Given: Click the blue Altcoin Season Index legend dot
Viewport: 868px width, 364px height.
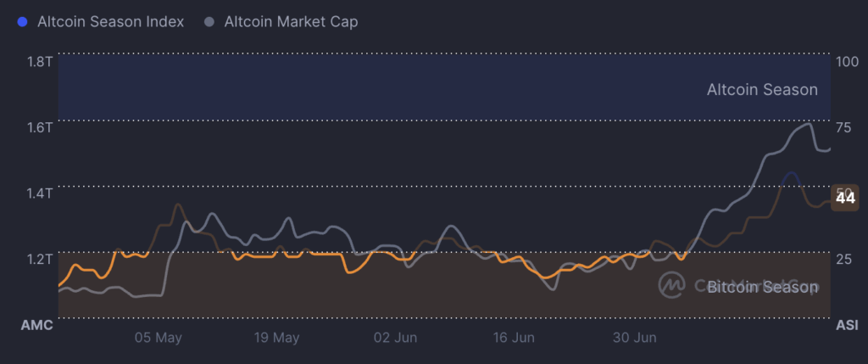Looking at the screenshot, I should (22, 22).
